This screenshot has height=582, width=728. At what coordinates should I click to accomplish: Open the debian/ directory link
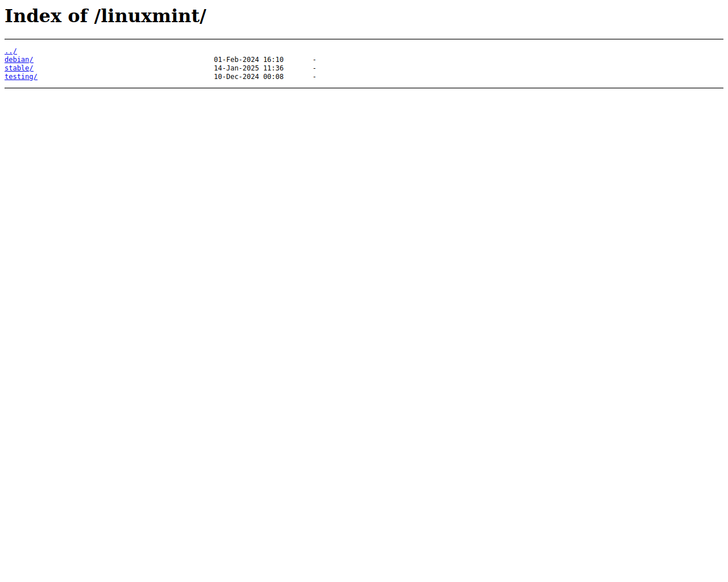[19, 60]
